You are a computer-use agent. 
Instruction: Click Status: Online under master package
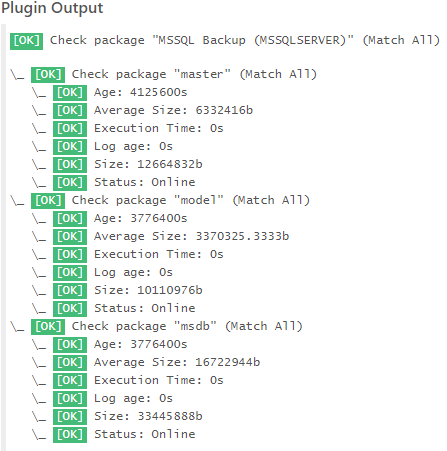(145, 182)
